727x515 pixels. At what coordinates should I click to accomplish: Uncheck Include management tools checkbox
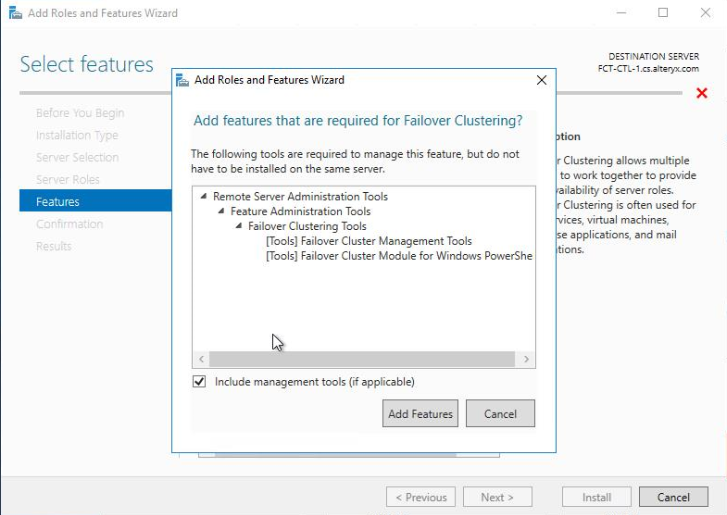point(199,382)
